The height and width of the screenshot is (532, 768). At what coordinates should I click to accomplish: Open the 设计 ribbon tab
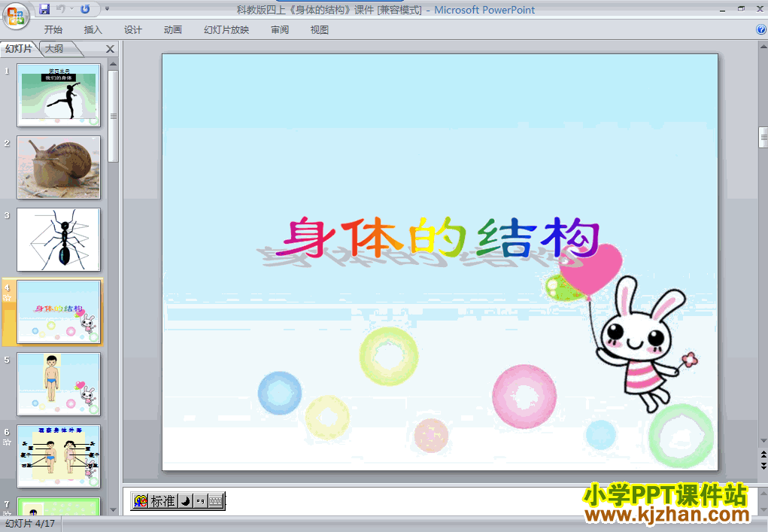pyautogui.click(x=132, y=30)
